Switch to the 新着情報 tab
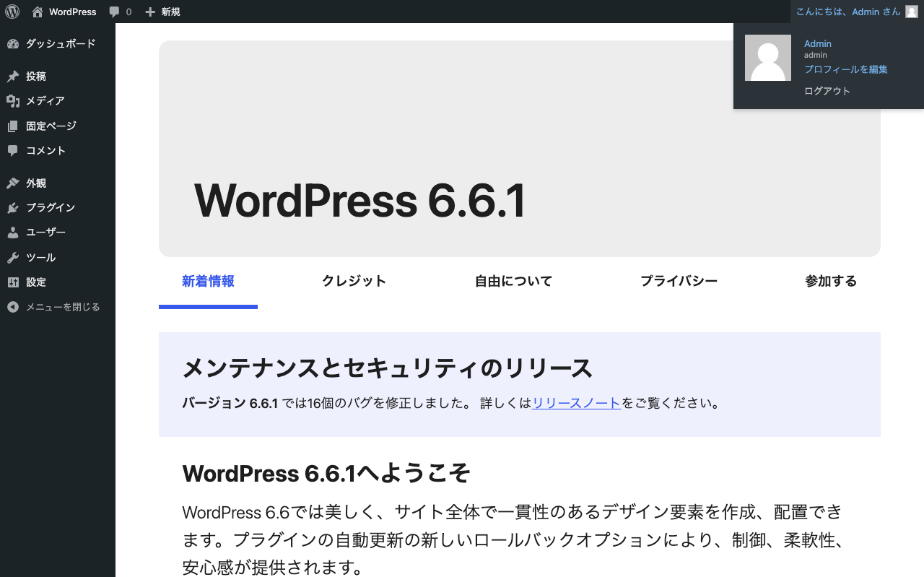The width and height of the screenshot is (924, 577). pyautogui.click(x=208, y=282)
